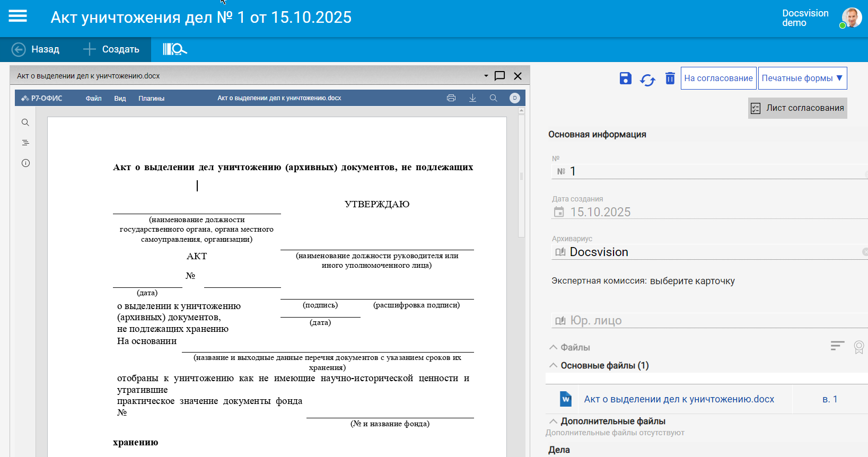Open the Файл menu in R7-Office
868x457 pixels.
coord(93,98)
